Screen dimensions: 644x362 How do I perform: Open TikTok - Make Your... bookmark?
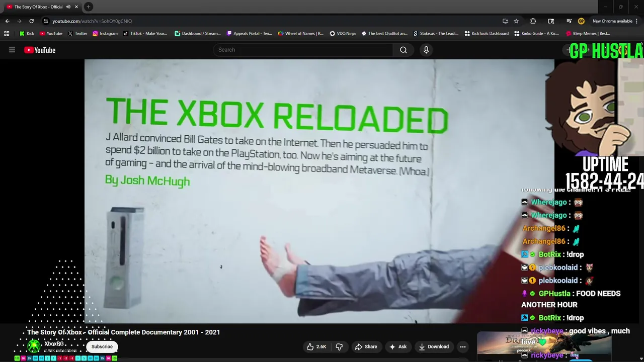[145, 34]
